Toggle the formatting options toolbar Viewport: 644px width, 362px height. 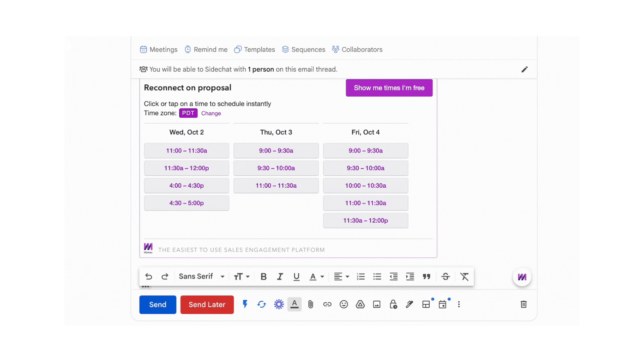pyautogui.click(x=294, y=304)
